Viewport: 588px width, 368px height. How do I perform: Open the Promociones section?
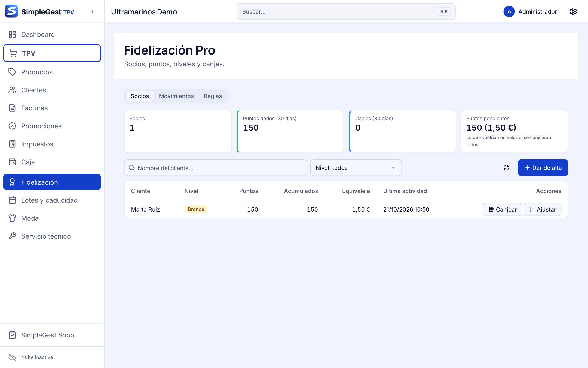[x=52, y=126]
